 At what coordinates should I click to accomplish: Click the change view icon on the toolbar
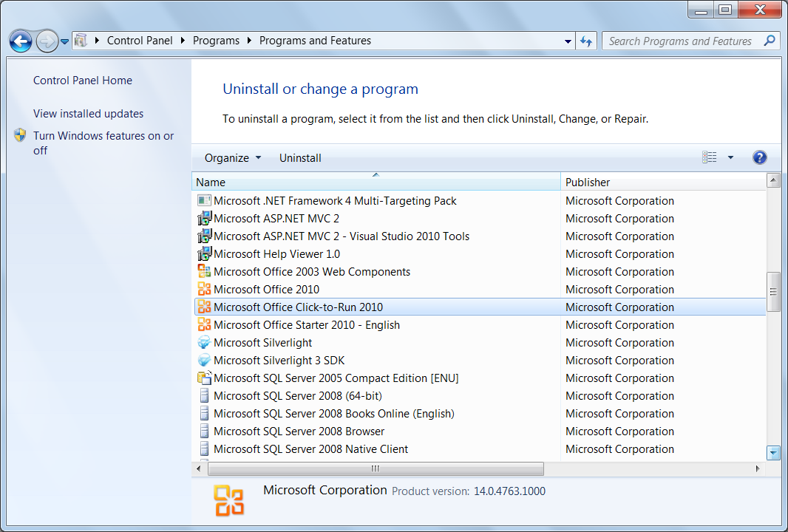pos(710,157)
